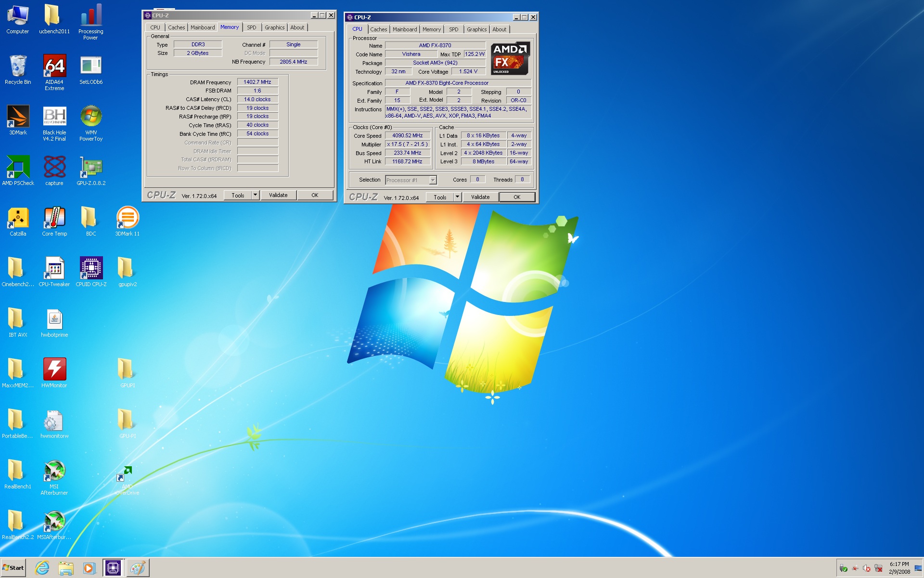This screenshot has height=578, width=924.
Task: Expand Tools dropdown arrow in Memory CPU-Z window
Action: [x=255, y=195]
